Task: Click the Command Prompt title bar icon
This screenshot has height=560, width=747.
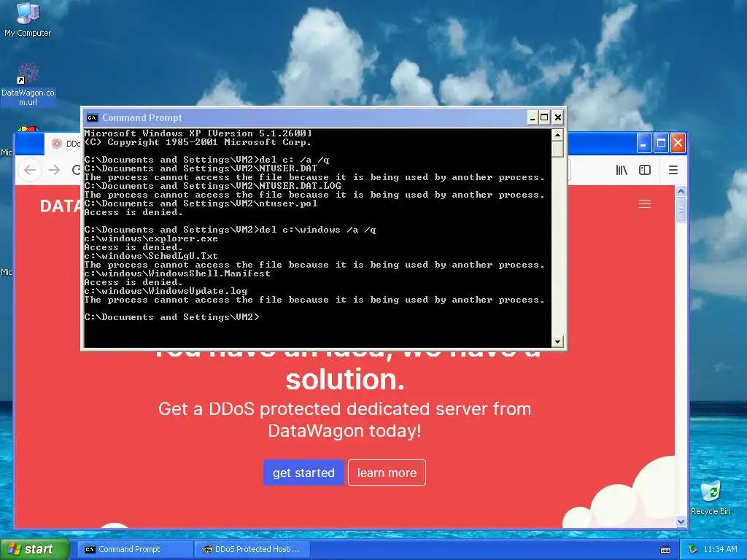Action: pyautogui.click(x=93, y=117)
